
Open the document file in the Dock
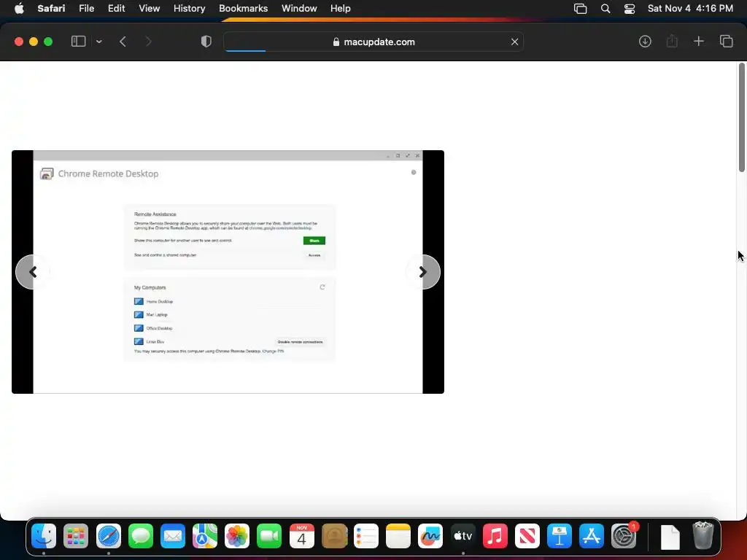pyautogui.click(x=670, y=537)
